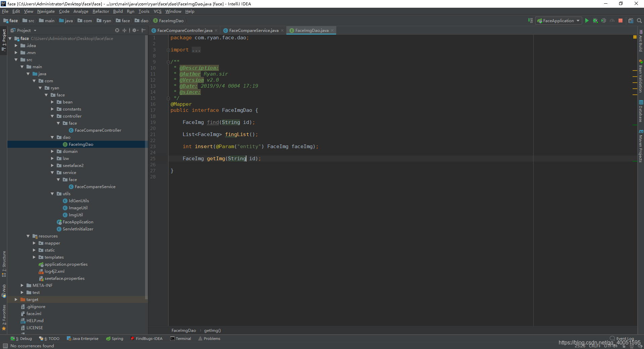Click the ryan breadcrumb in the navigation bar
This screenshot has height=349, width=644.
click(x=104, y=21)
